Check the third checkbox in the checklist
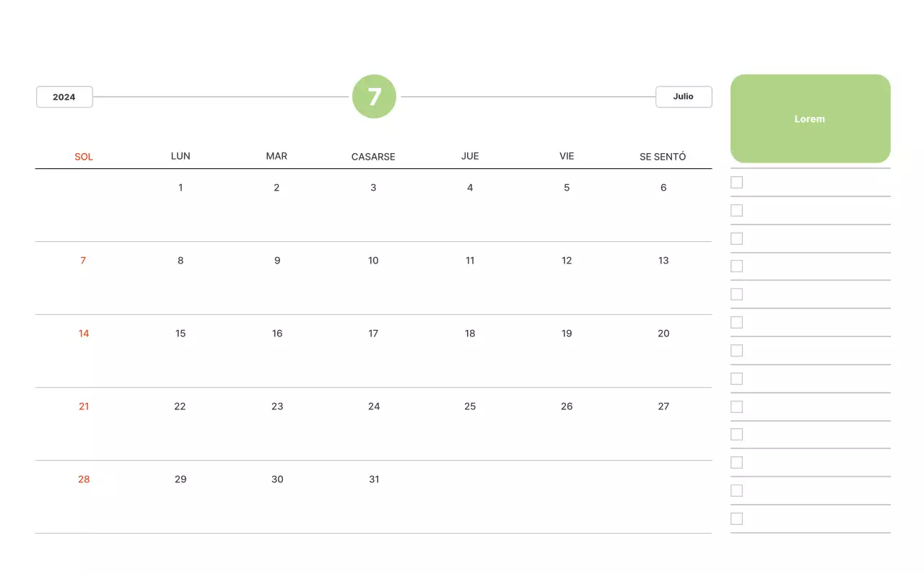 point(736,238)
